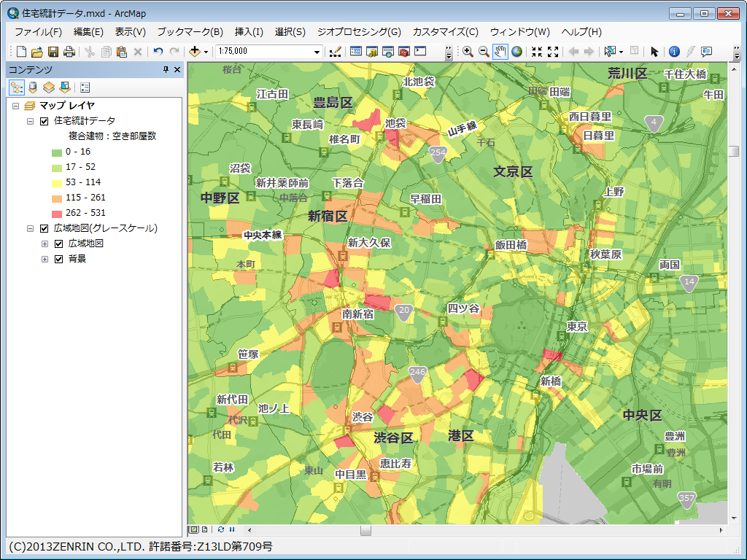Select Features tool icon
The image size is (747, 560).
click(609, 52)
